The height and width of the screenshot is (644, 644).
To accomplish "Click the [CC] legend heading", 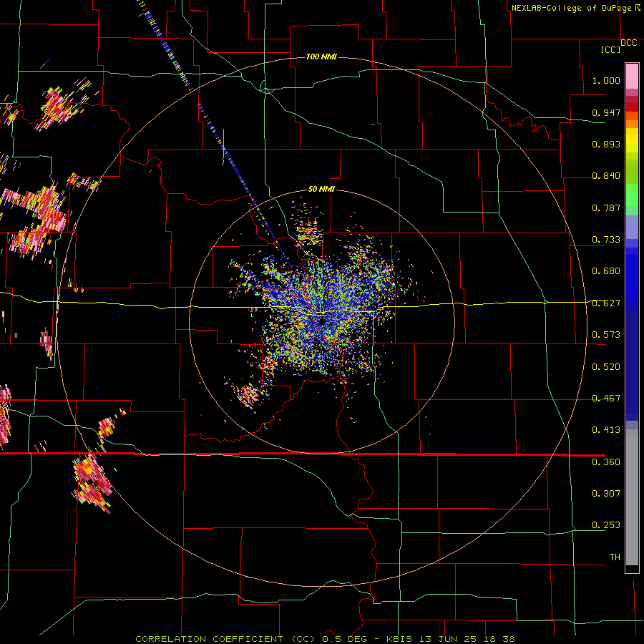I will (x=610, y=49).
